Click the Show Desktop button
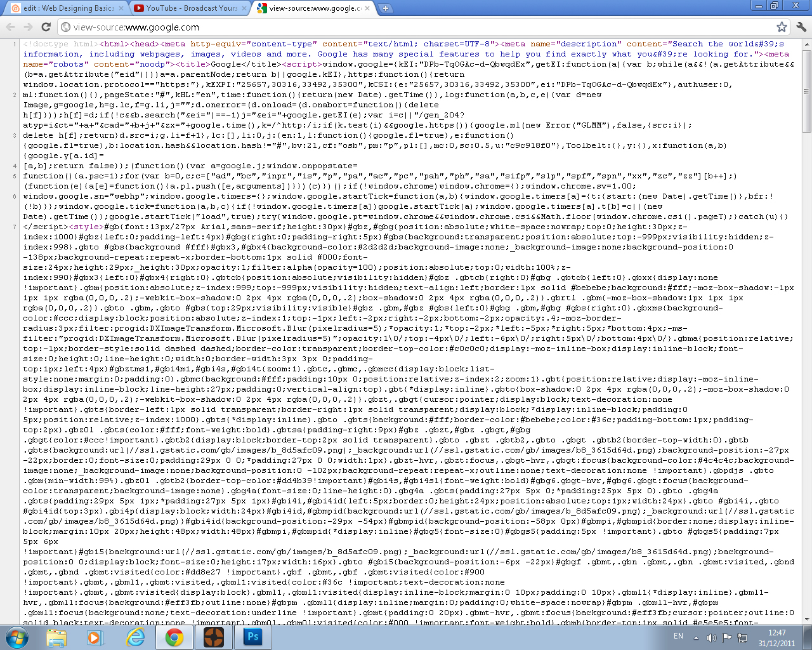Viewport: 812px width, 650px height. pos(808,637)
